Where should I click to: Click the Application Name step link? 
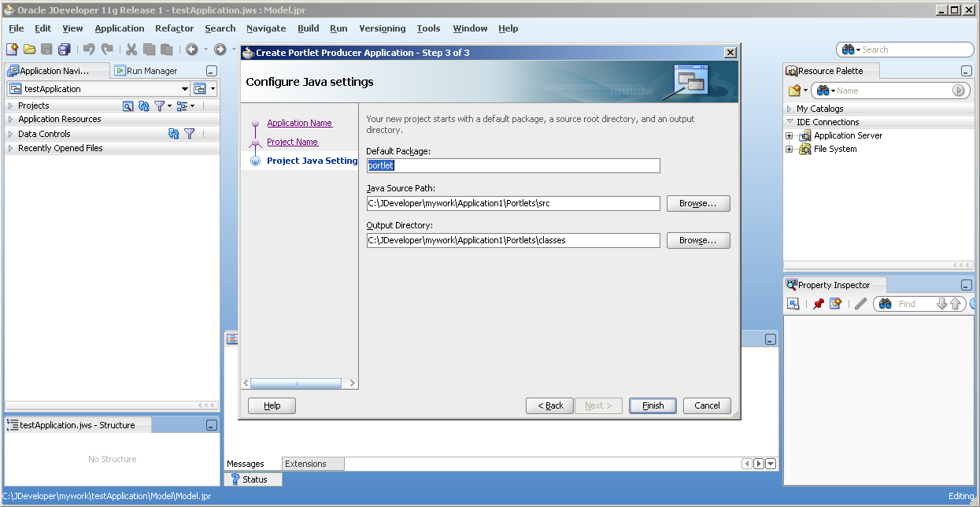click(299, 123)
